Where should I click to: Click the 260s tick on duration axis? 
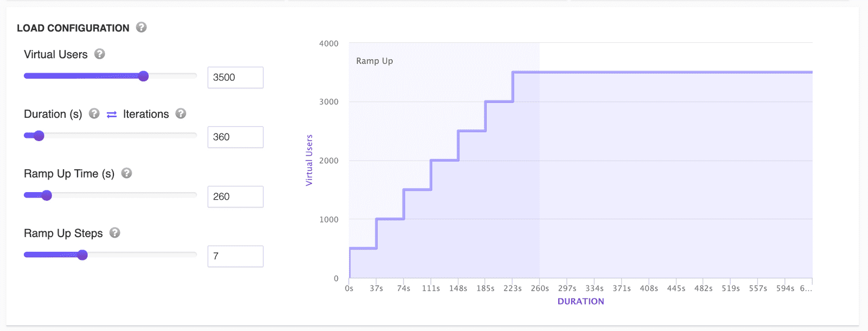coord(540,288)
